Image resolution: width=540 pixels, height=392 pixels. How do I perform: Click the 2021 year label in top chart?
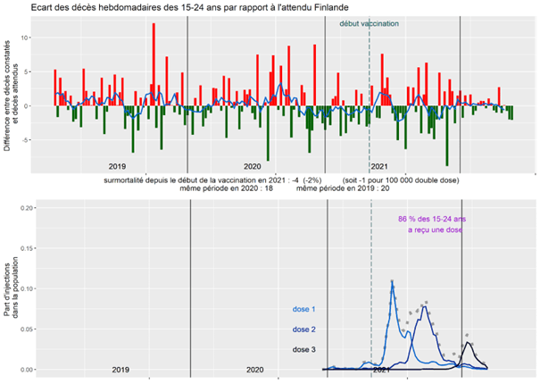pyautogui.click(x=378, y=166)
